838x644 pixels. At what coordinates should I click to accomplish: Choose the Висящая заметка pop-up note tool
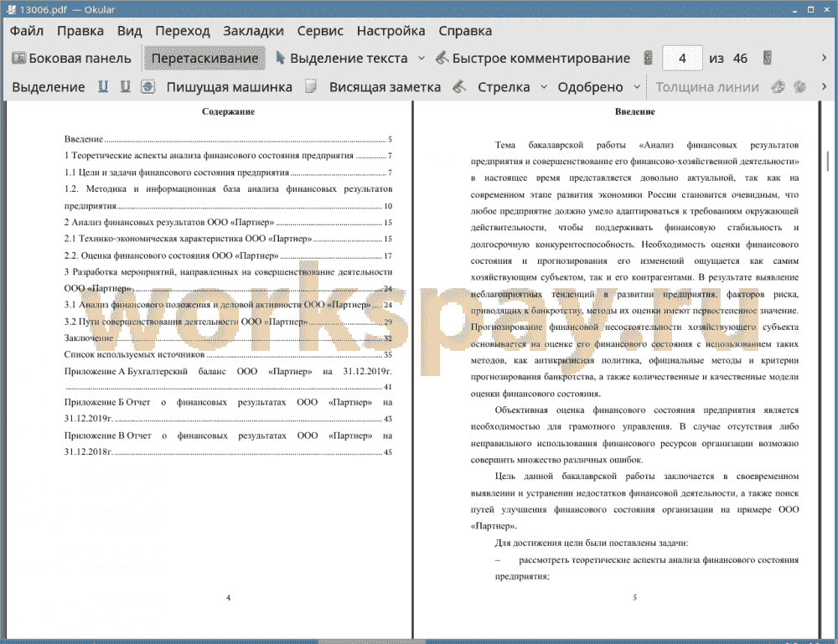(x=385, y=87)
